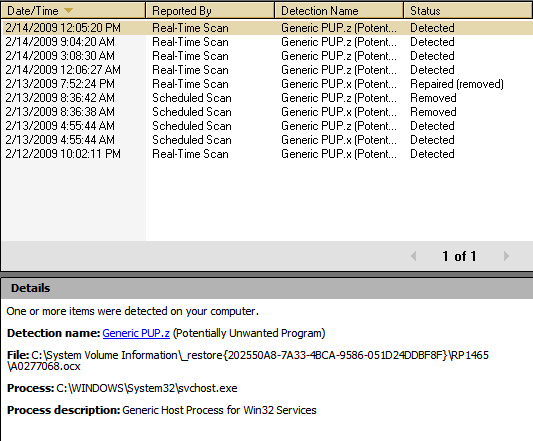Select the 2/14/2009 12:06:27 AM row

tap(267, 70)
